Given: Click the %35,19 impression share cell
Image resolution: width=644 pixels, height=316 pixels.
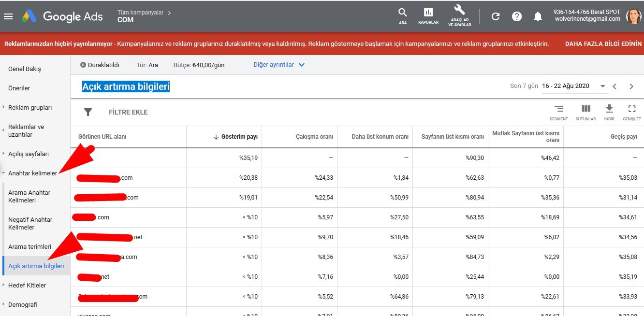Looking at the screenshot, I should (x=249, y=158).
